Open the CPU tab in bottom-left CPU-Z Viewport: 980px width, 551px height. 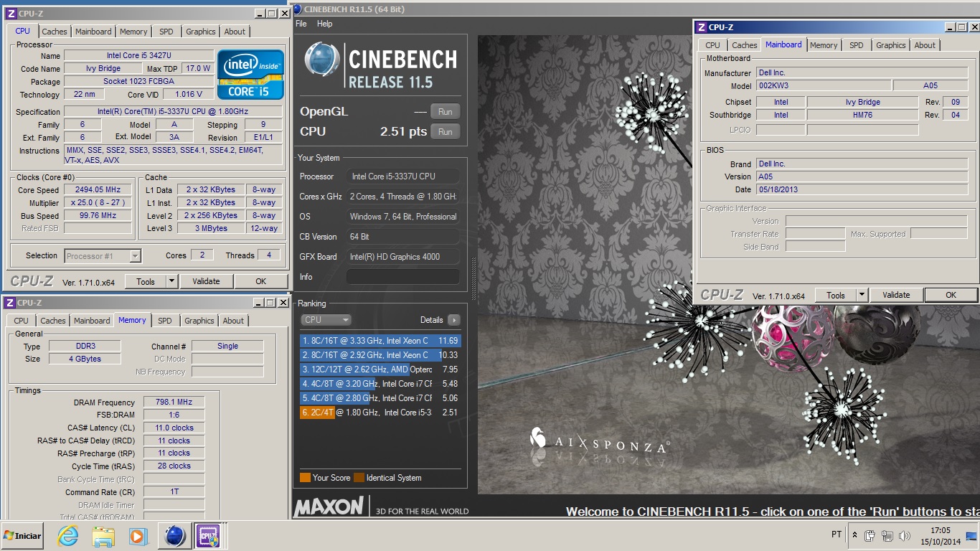[22, 321]
